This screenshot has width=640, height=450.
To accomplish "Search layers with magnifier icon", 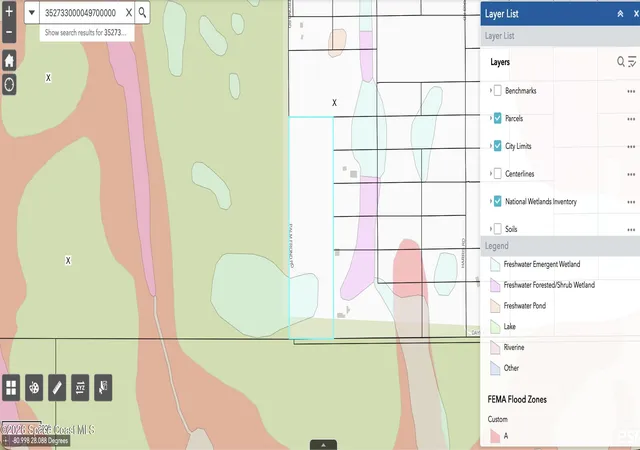I will tap(620, 62).
